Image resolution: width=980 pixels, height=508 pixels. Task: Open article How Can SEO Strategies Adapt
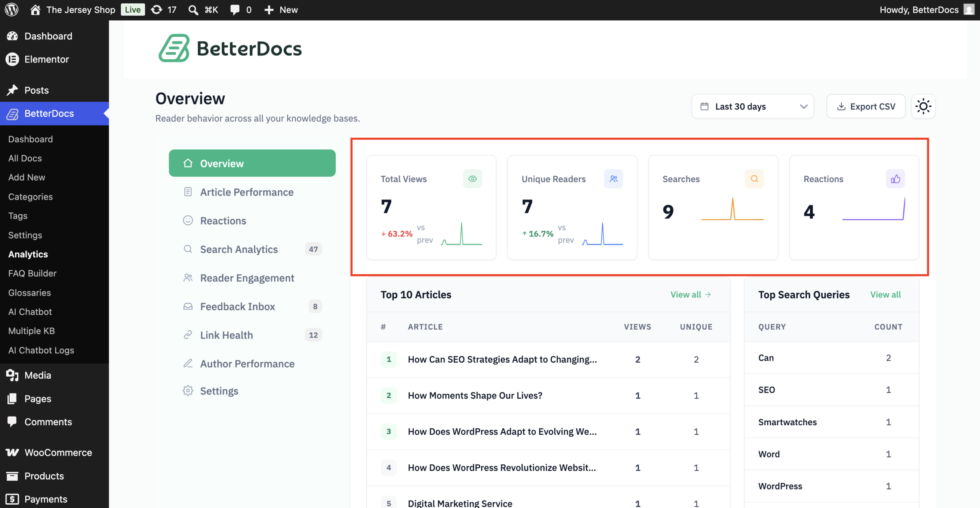[x=502, y=359]
